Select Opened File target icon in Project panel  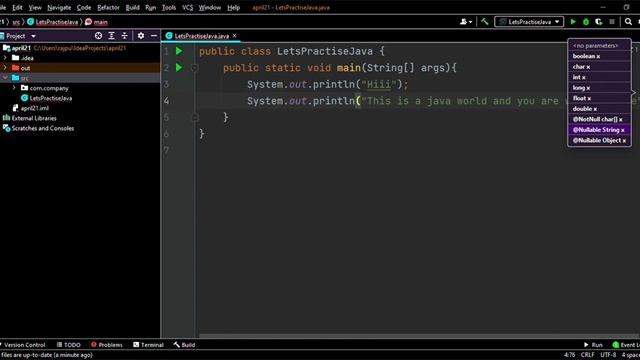[98, 36]
